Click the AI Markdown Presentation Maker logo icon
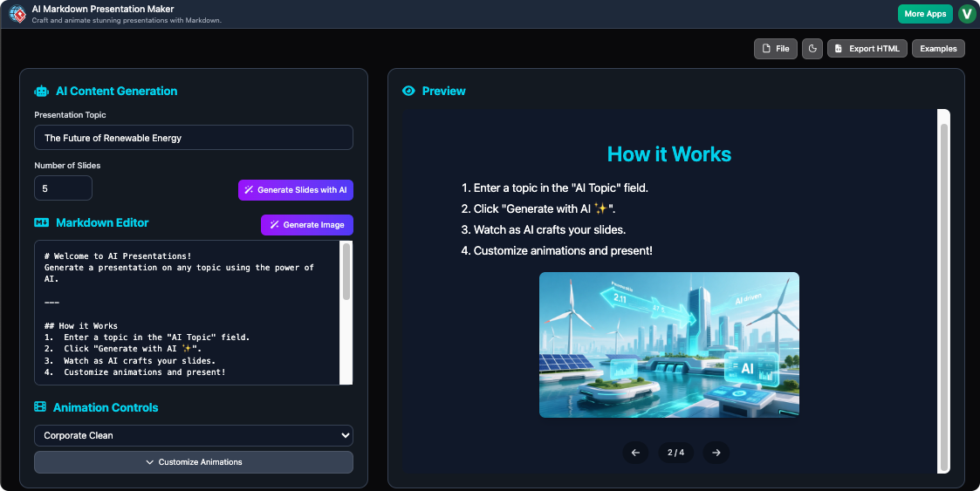 [17, 14]
